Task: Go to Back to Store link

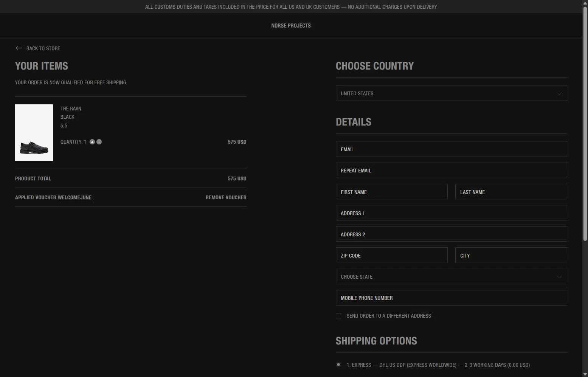Action: click(x=43, y=48)
